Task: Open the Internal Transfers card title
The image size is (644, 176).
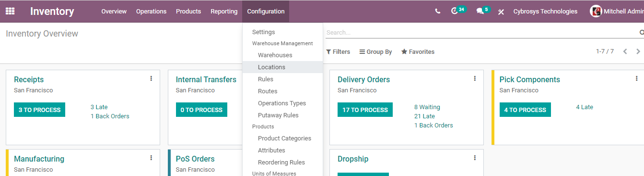Action: coord(206,80)
